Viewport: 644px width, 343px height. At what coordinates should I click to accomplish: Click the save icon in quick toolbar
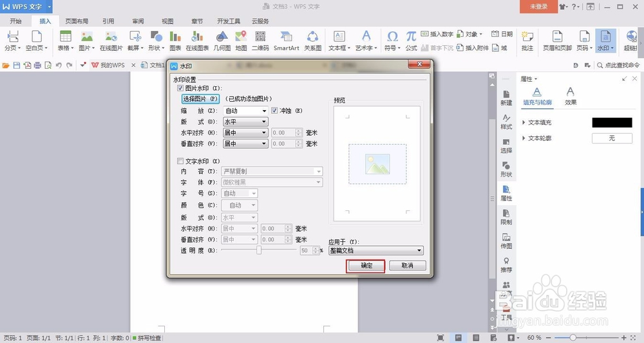tap(17, 65)
